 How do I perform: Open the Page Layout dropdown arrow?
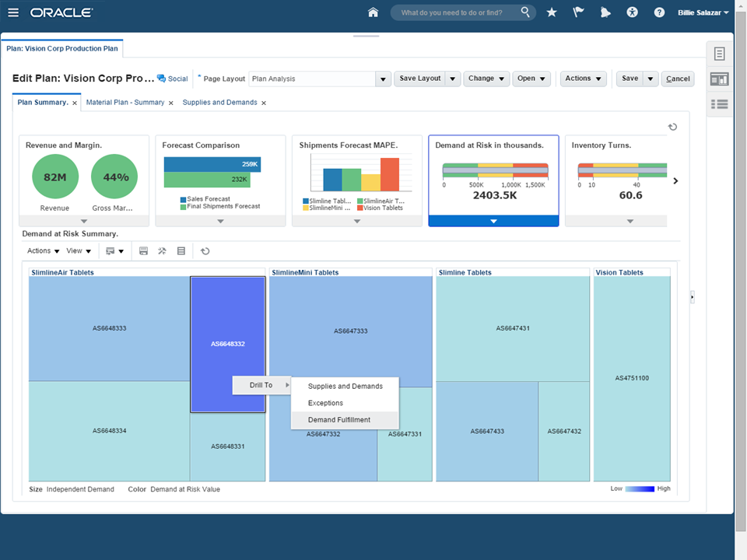pyautogui.click(x=383, y=79)
